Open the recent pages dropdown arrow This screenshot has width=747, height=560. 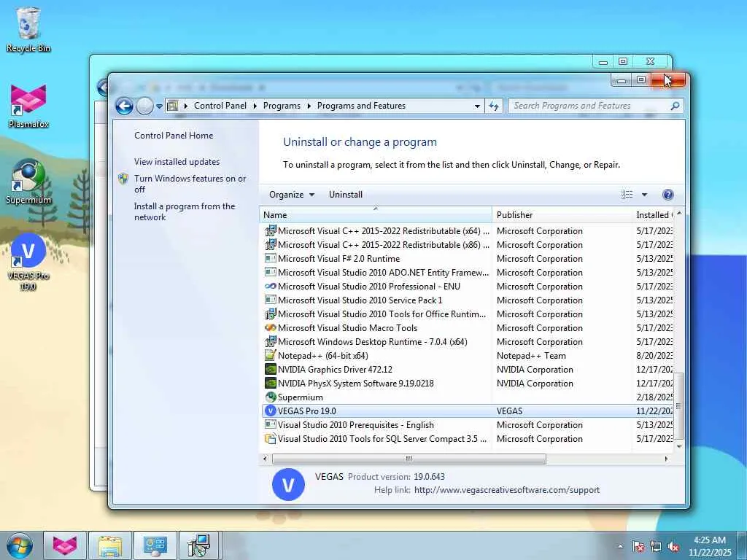point(159,106)
